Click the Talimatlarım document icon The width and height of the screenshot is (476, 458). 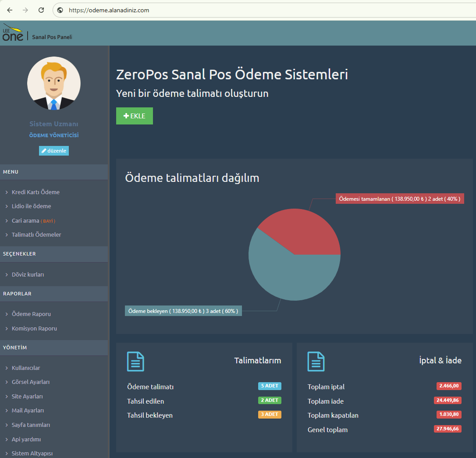135,362
